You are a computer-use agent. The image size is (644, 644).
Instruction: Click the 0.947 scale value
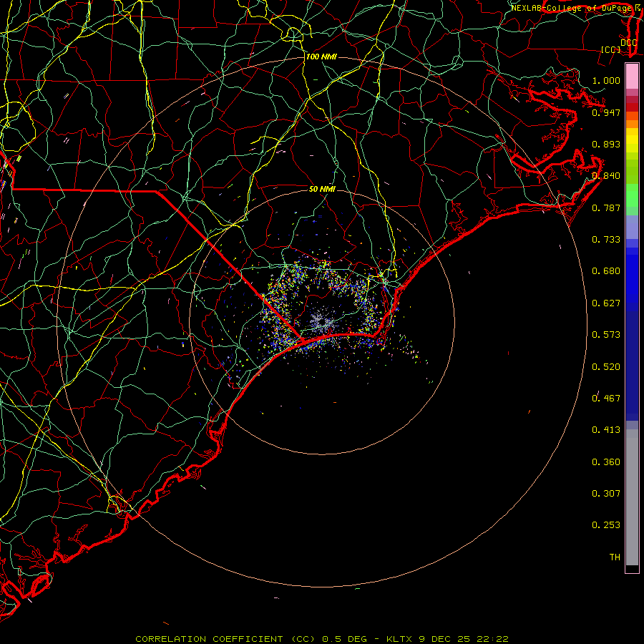(x=606, y=112)
